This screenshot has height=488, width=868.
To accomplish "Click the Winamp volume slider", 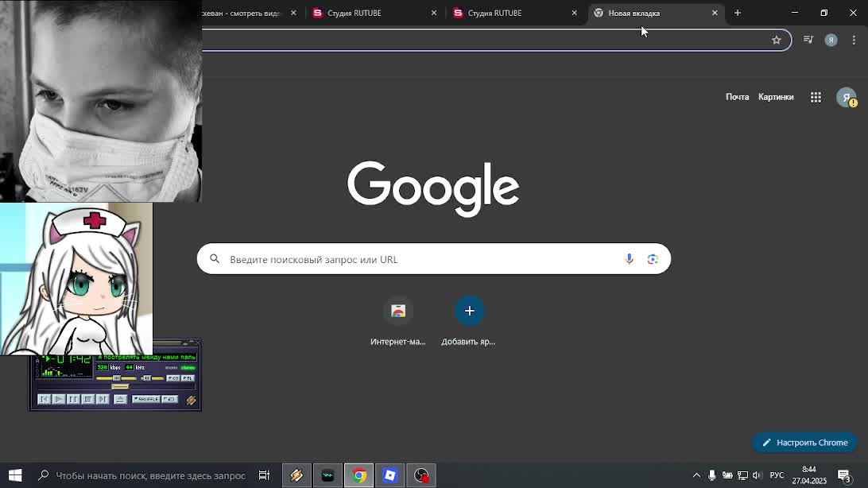I will coord(115,378).
